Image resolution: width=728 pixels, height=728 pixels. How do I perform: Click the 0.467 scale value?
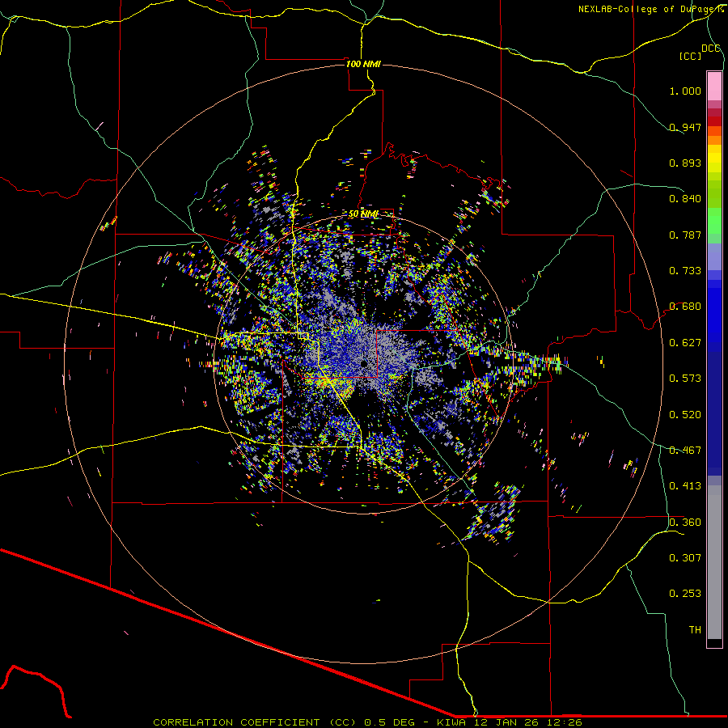[x=685, y=451]
